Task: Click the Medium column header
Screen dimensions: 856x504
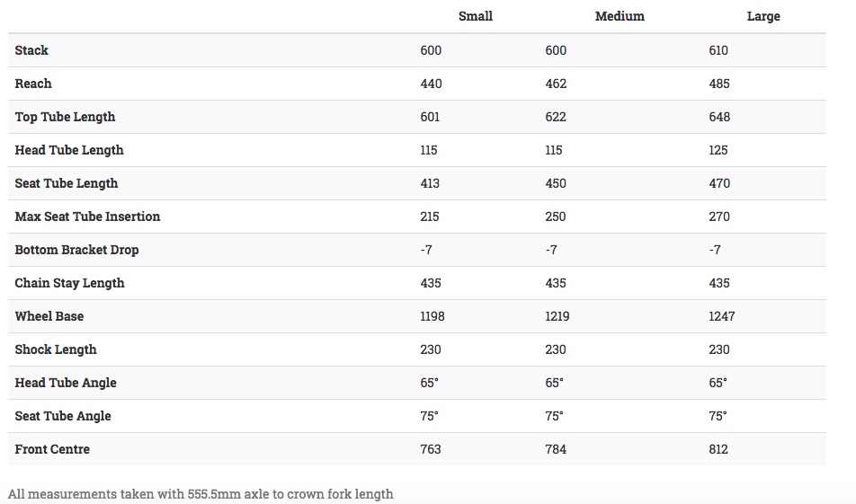Action: 620,16
